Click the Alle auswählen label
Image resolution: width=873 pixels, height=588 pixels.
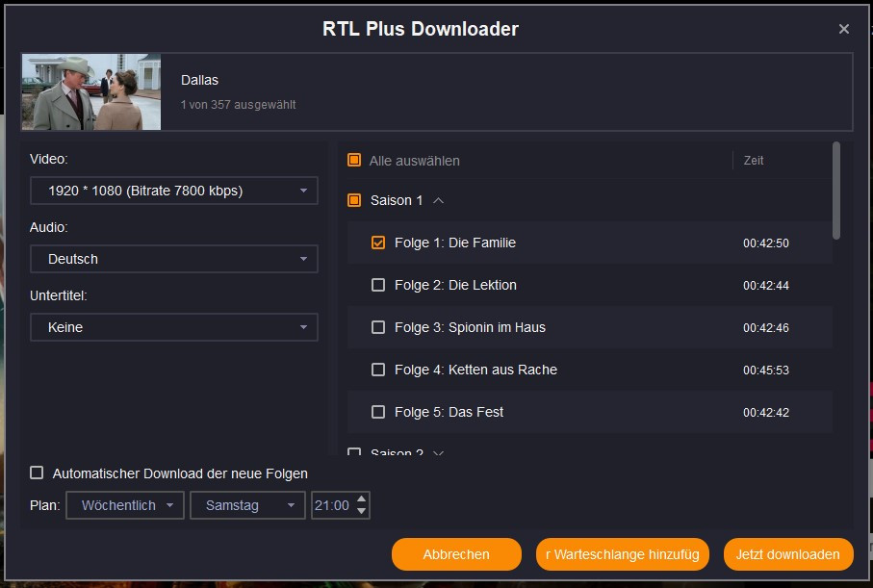coord(414,161)
